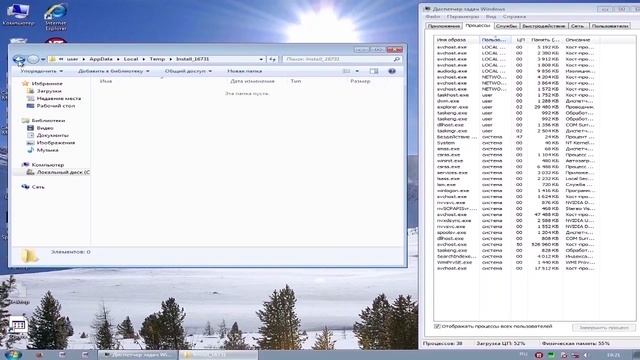
Task: Toggle 'Отображать процессы всех пользователей' checkbox
Action: (437, 327)
